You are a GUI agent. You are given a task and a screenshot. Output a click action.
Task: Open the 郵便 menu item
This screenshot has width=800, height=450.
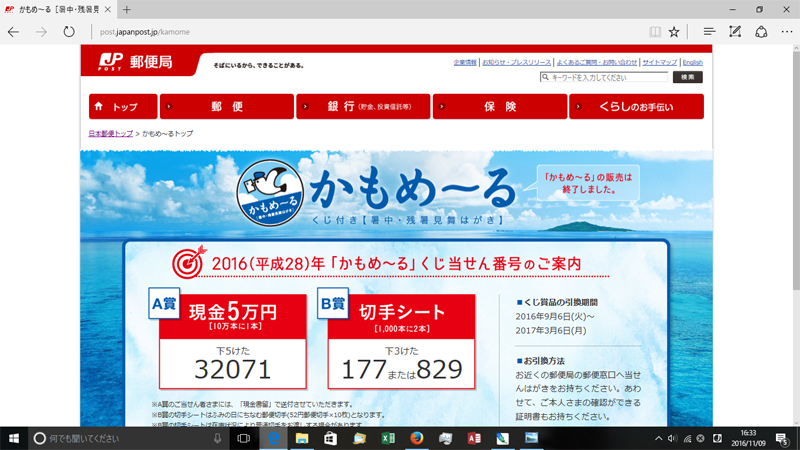[x=227, y=106]
